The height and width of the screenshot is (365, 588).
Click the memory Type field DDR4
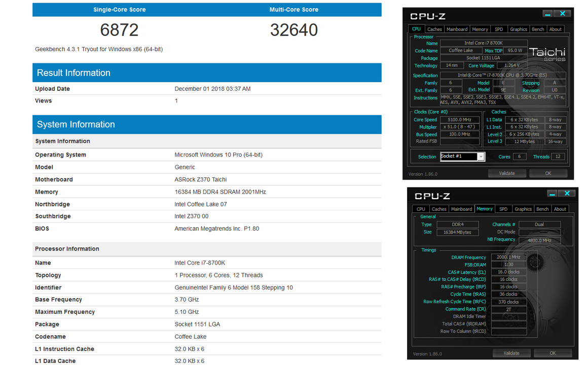pos(458,225)
